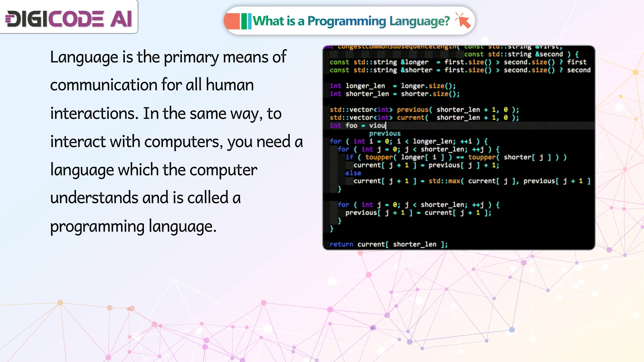Click the 'int foo = viou' code line
The image size is (644, 362).
[x=358, y=126]
